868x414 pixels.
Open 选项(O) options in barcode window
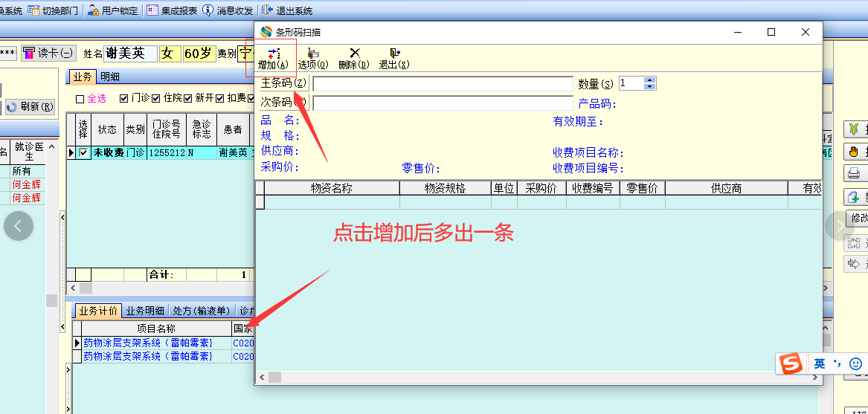pos(313,59)
